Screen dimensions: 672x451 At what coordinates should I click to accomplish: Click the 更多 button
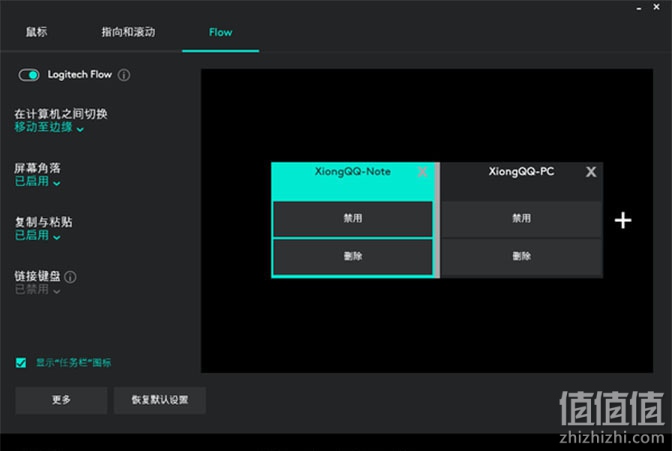pyautogui.click(x=61, y=400)
